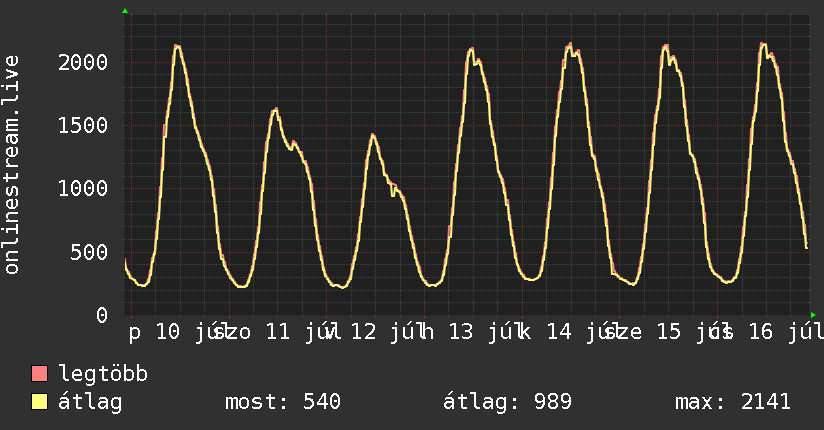Click the 10 júl date label
824x430 pixels.
tap(191, 332)
